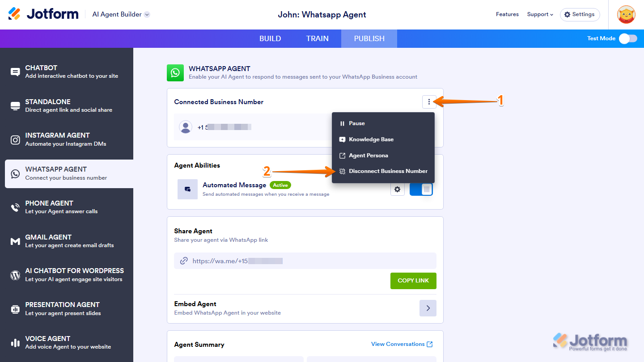This screenshot has height=362, width=644.
Task: Select AI CHATBOT FOR WORDPRESS label
Action: pos(75,271)
